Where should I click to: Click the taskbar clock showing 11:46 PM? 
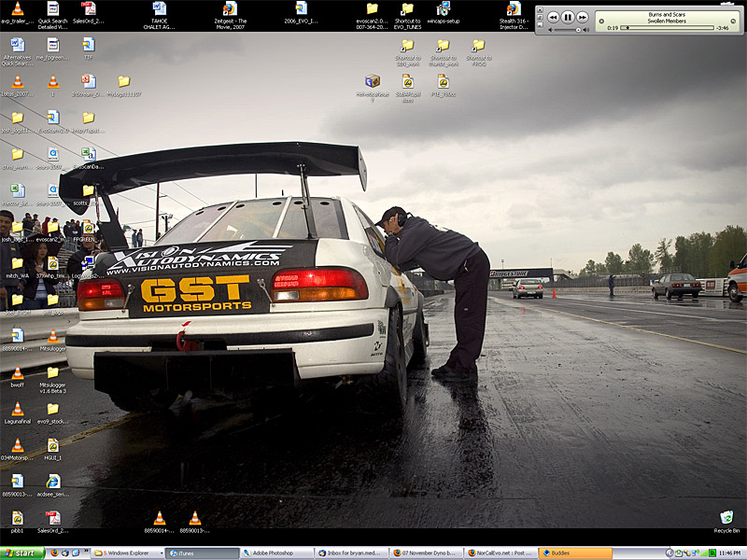point(730,553)
